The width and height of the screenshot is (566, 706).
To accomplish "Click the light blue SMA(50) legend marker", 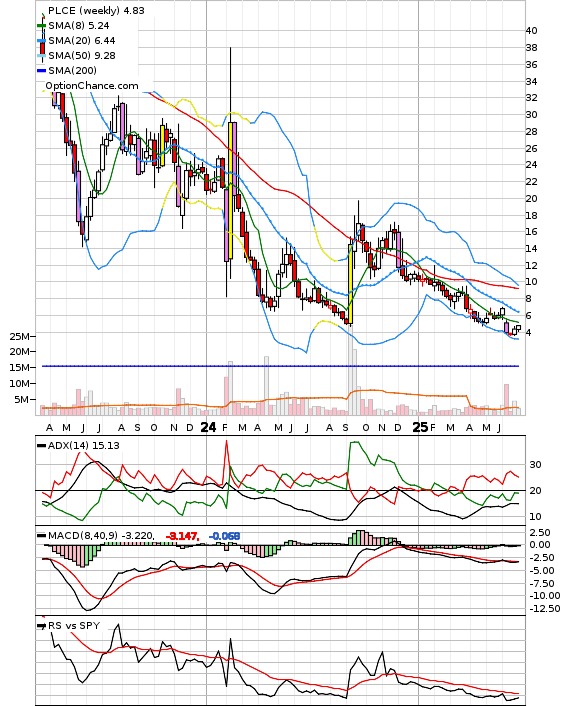I will pos(41,55).
